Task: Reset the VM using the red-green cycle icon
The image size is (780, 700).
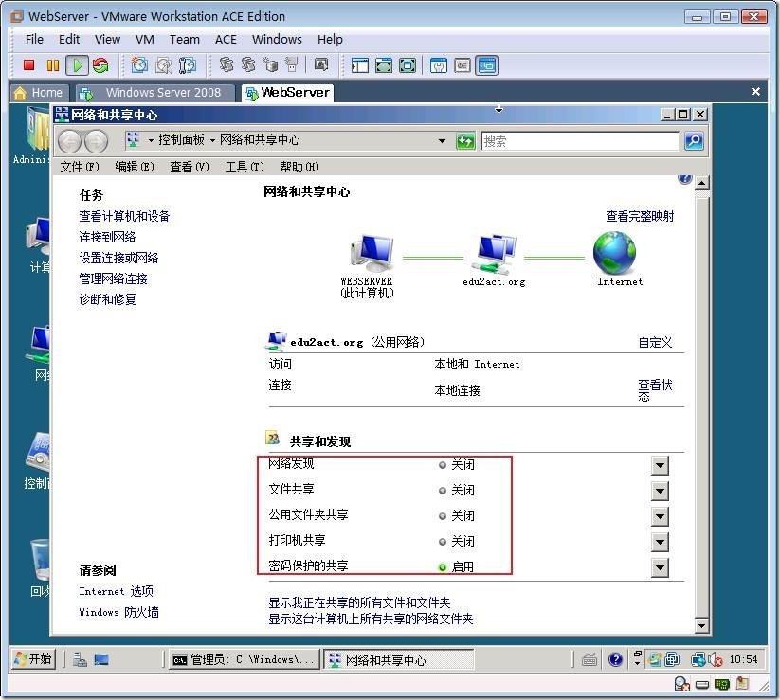Action: (101, 65)
